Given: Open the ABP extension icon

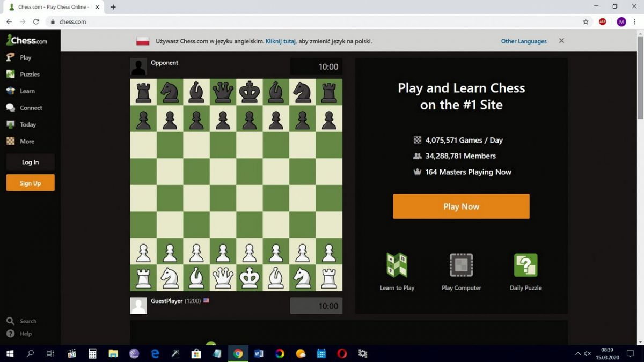Looking at the screenshot, I should click(x=603, y=21).
